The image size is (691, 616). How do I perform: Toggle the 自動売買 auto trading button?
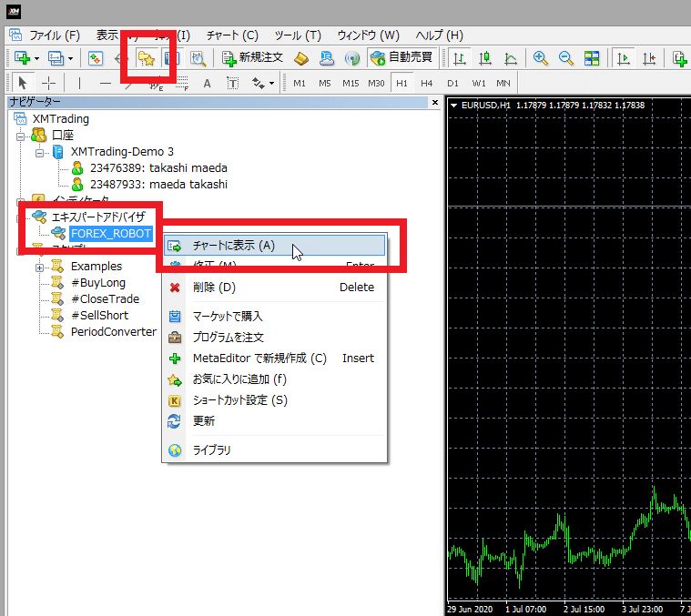(401, 57)
